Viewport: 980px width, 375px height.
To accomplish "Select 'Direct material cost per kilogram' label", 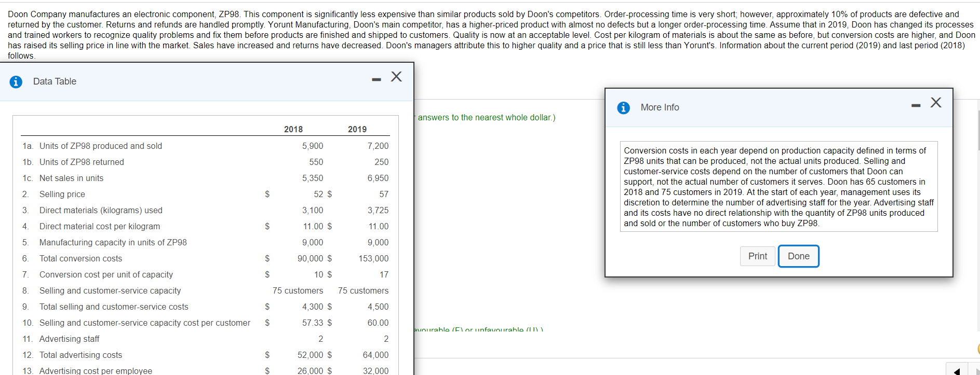I will pyautogui.click(x=100, y=227).
